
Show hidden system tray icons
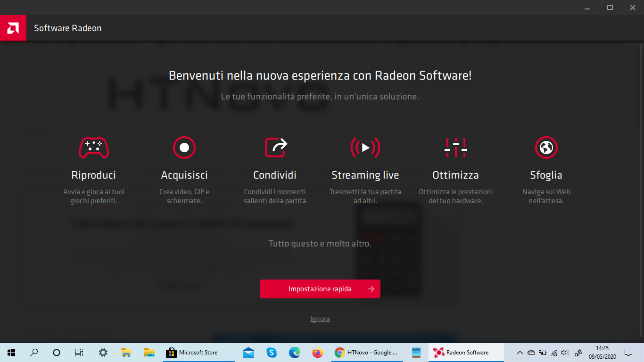tap(520, 353)
